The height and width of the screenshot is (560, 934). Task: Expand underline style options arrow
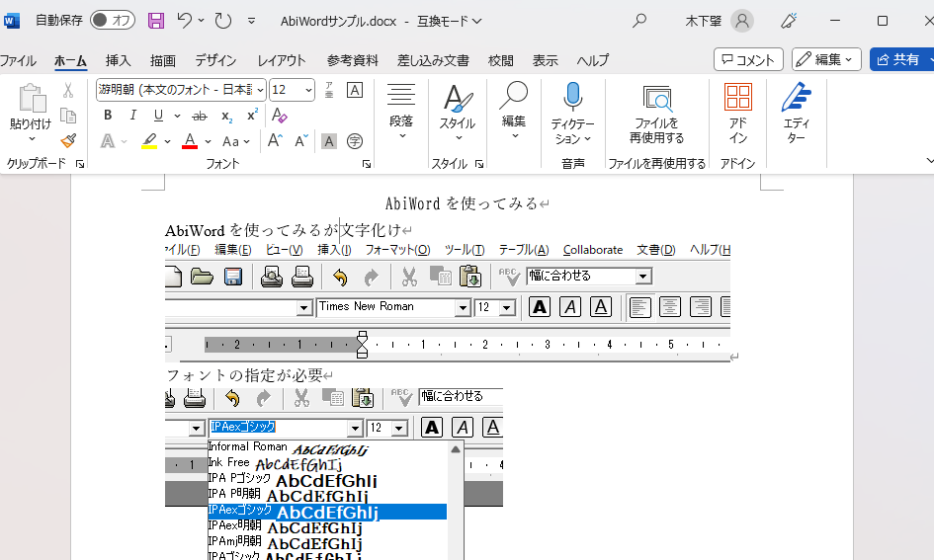pos(177,116)
